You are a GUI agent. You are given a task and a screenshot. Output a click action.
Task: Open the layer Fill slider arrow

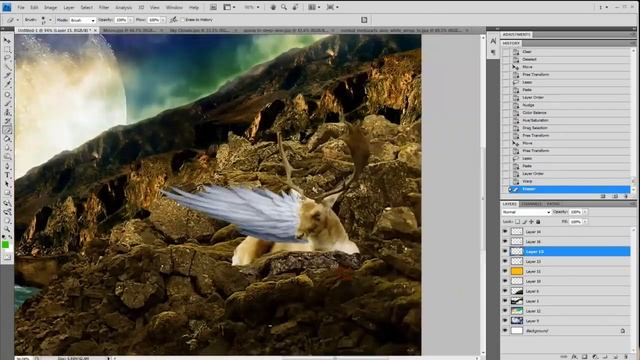point(585,222)
